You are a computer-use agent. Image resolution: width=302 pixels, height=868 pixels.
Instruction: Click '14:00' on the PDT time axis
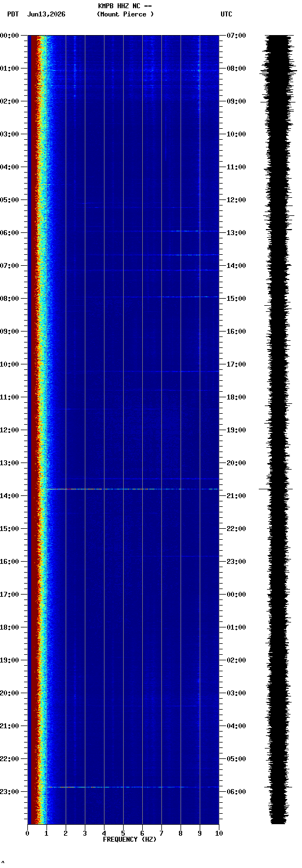click(x=10, y=496)
